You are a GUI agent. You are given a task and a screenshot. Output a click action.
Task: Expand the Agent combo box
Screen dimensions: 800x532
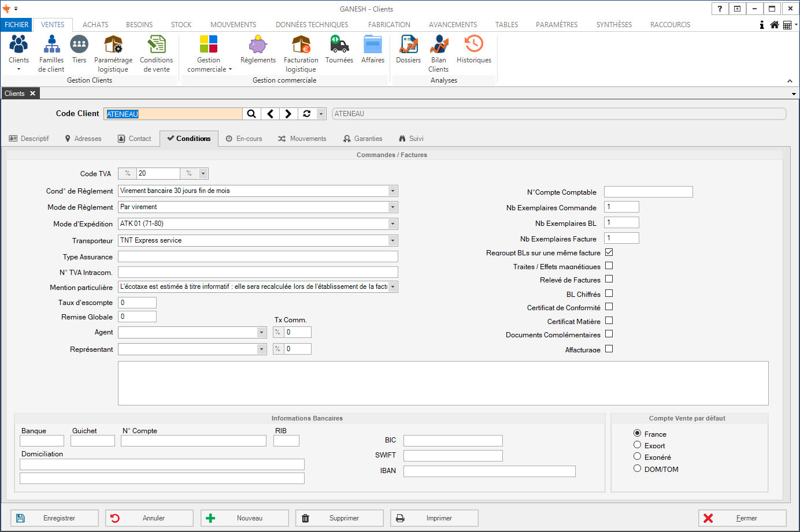(x=261, y=332)
